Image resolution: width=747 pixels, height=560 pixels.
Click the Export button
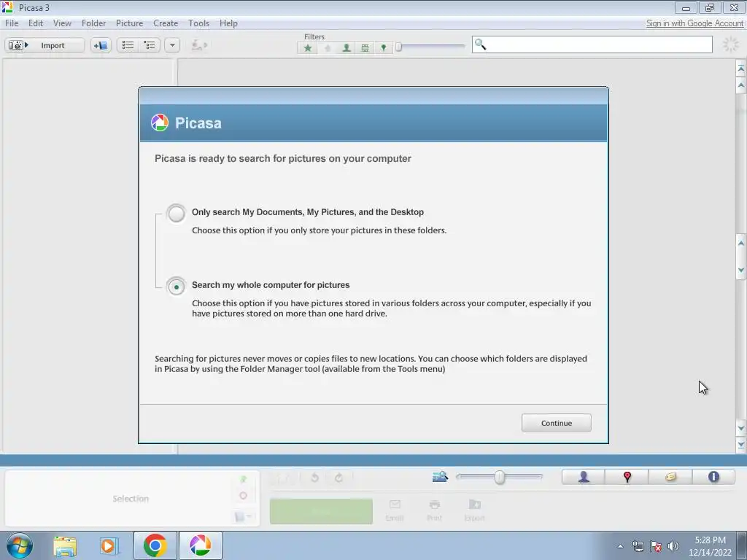tap(474, 510)
